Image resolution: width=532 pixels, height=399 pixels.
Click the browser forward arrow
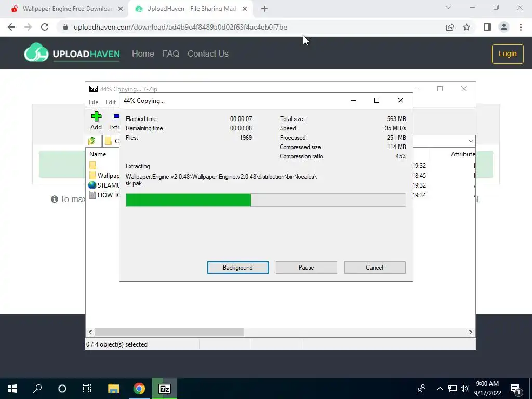[x=28, y=27]
